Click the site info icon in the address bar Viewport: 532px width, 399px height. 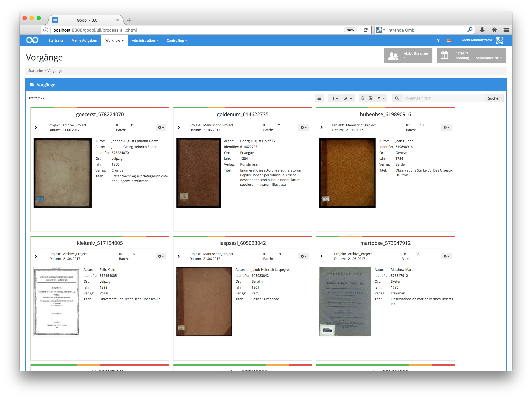(46, 30)
